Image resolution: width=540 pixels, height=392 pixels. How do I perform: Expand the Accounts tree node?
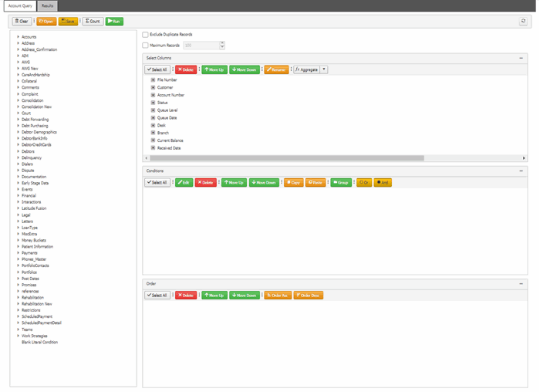[18, 37]
